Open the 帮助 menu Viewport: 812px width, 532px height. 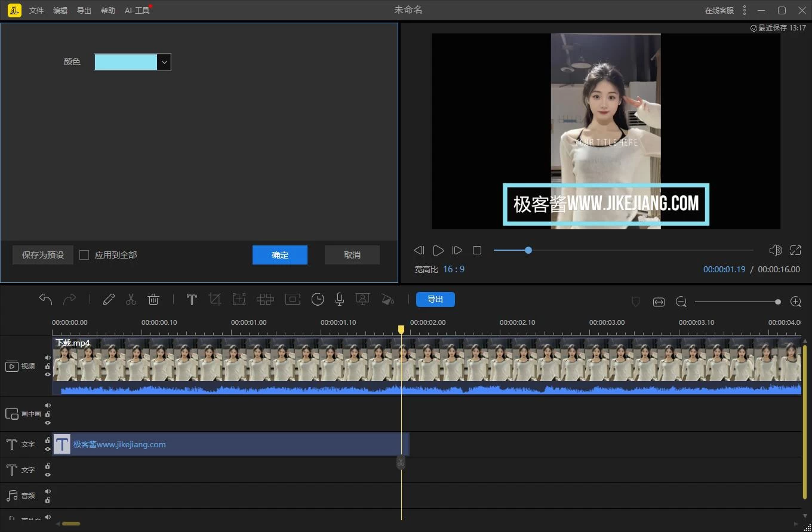pos(108,11)
